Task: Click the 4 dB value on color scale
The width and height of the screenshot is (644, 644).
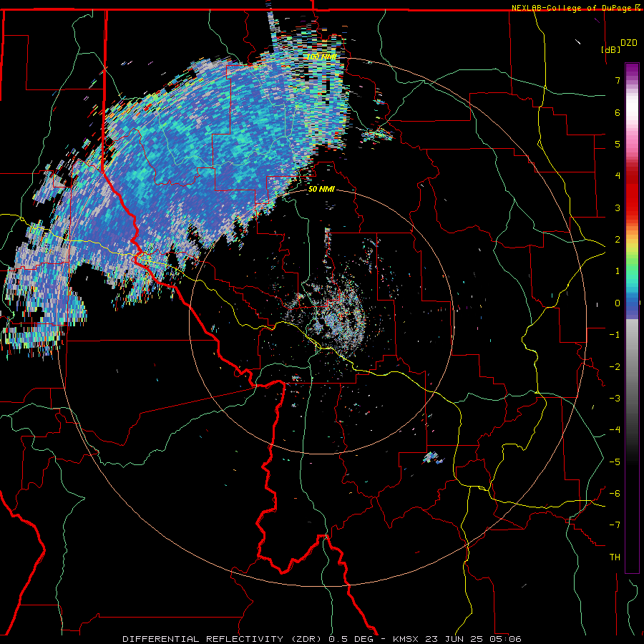Action: point(618,176)
